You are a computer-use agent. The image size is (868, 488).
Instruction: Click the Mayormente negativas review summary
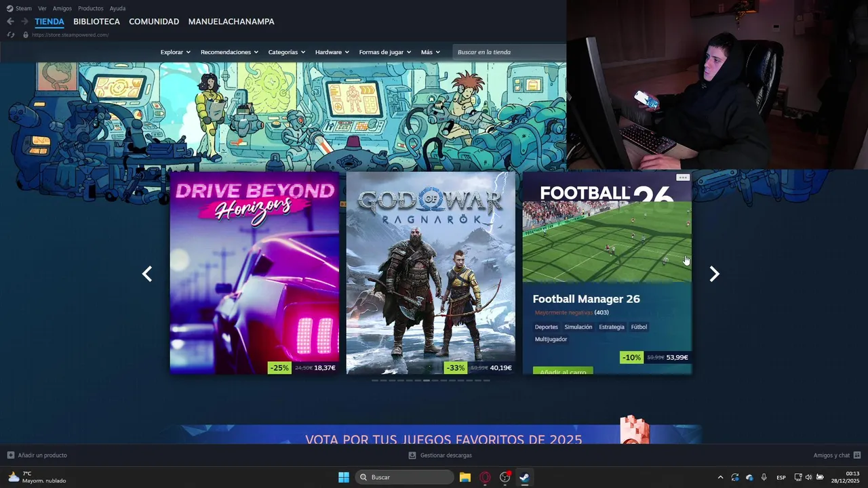[x=564, y=312]
